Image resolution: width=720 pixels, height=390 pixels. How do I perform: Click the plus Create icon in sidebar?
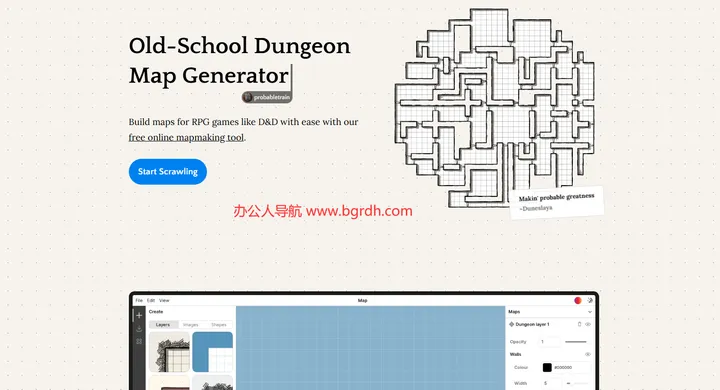[x=139, y=316]
